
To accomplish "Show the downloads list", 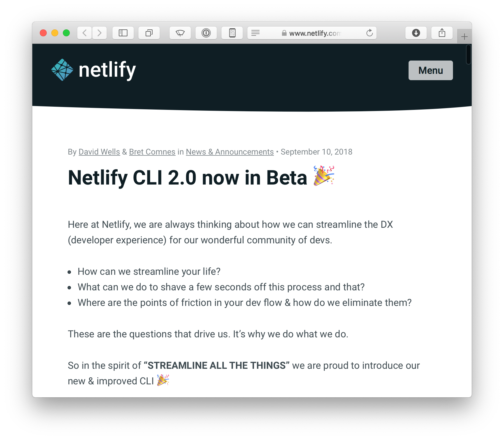I will coord(416,33).
